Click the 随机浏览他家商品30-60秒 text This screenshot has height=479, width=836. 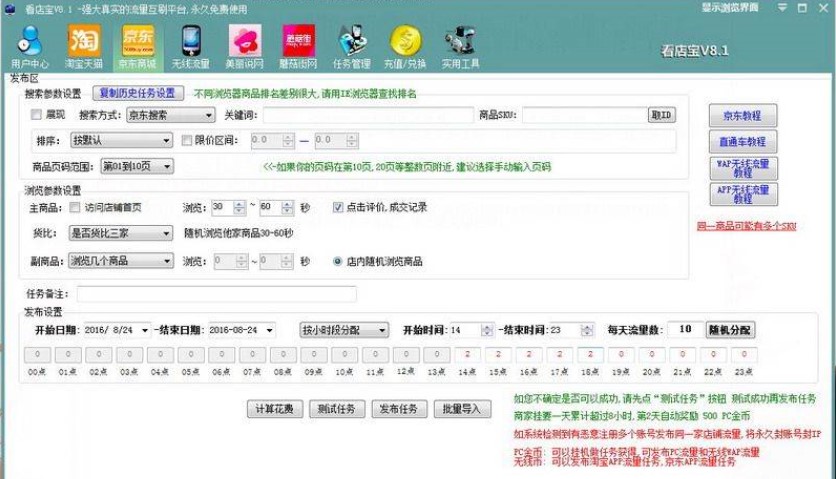tap(238, 233)
